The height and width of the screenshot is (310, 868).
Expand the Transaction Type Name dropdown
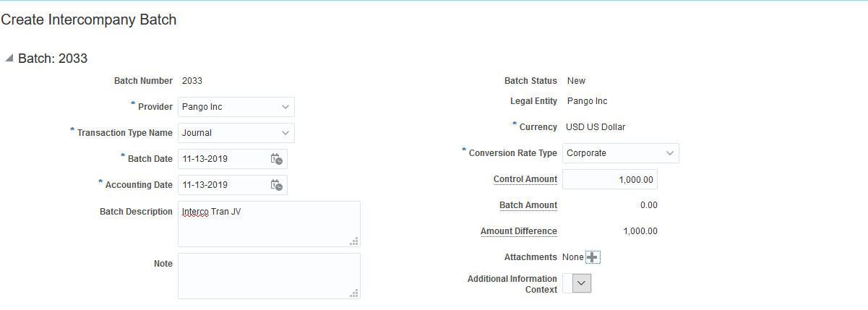coord(285,133)
